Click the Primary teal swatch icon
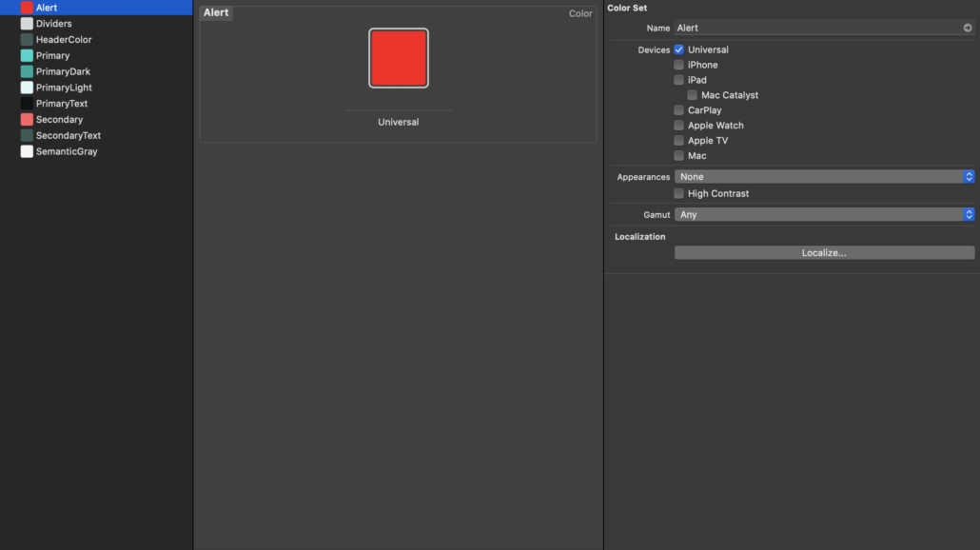The image size is (980, 550). (x=27, y=56)
